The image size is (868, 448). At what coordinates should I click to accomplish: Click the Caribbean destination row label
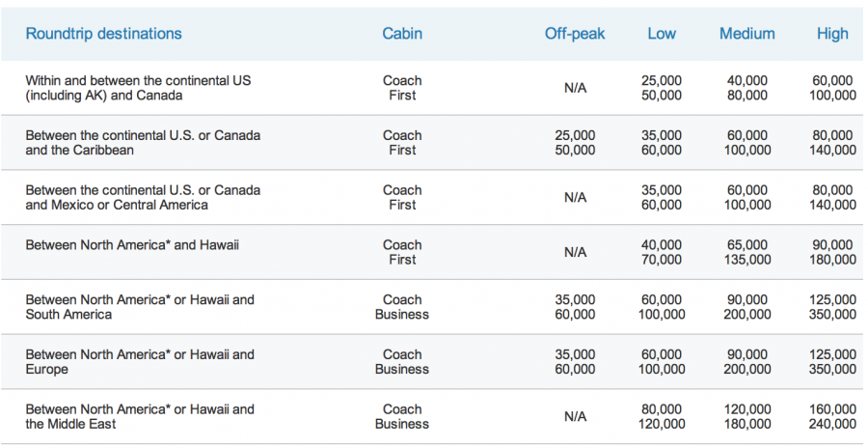143,143
